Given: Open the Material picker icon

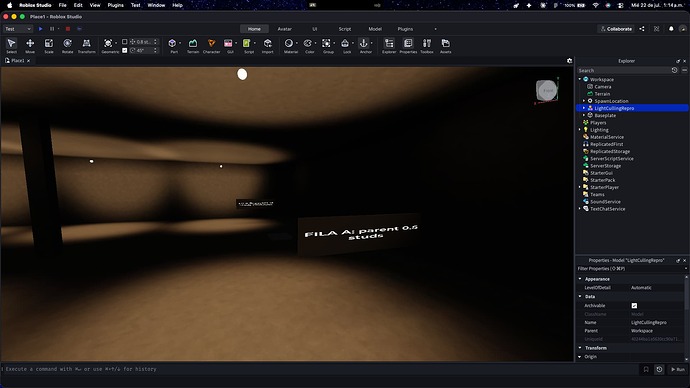Looking at the screenshot, I should (289, 43).
